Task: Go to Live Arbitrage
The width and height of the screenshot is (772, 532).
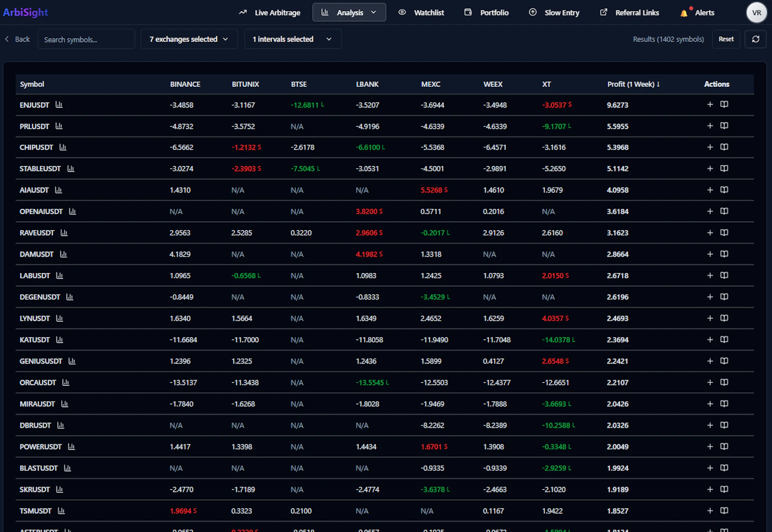Action: [x=270, y=13]
